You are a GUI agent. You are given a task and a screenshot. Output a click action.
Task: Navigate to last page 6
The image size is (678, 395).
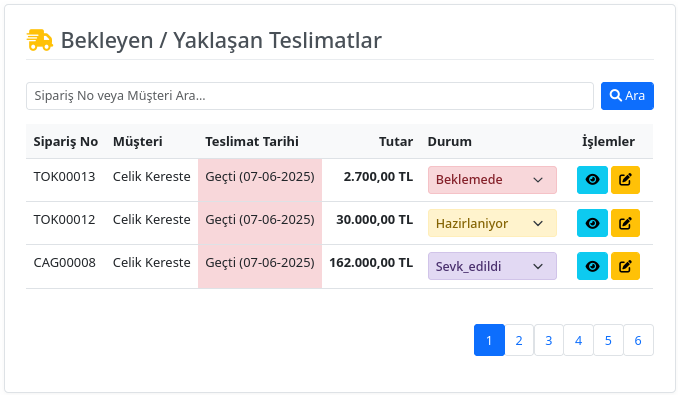tap(638, 340)
